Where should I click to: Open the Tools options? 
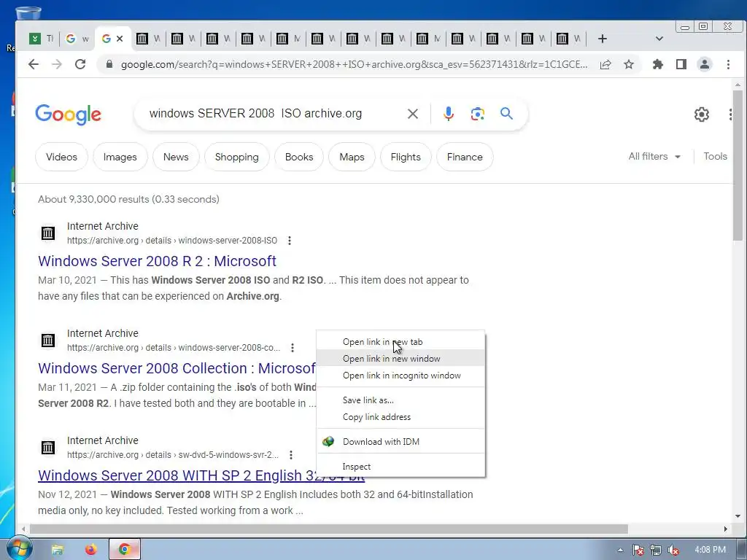click(x=715, y=156)
